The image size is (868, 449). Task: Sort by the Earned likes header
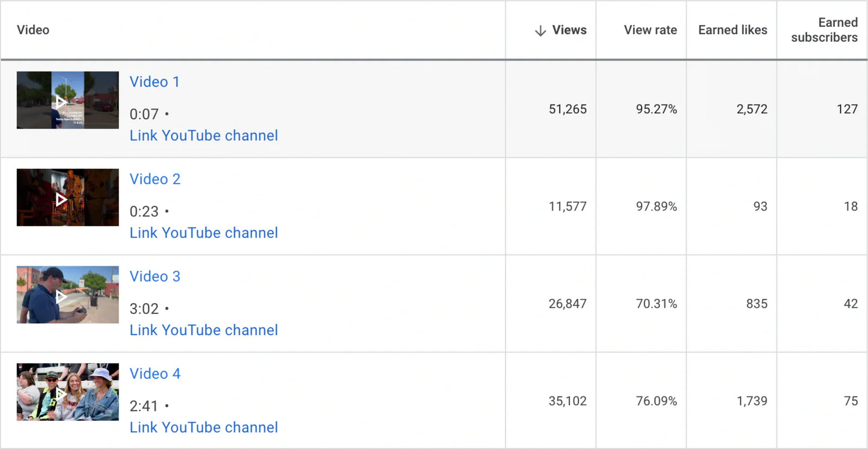tap(732, 30)
